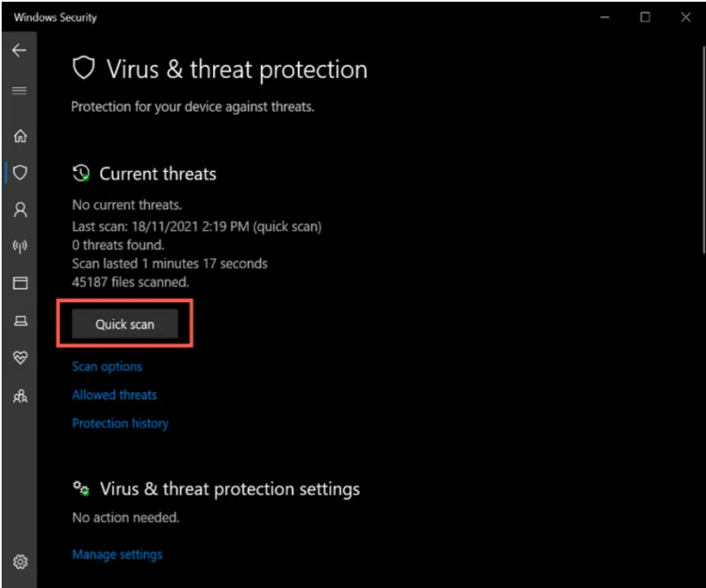This screenshot has height=588, width=706.
Task: Click the protection settings gear heading icon
Action: [x=82, y=488]
